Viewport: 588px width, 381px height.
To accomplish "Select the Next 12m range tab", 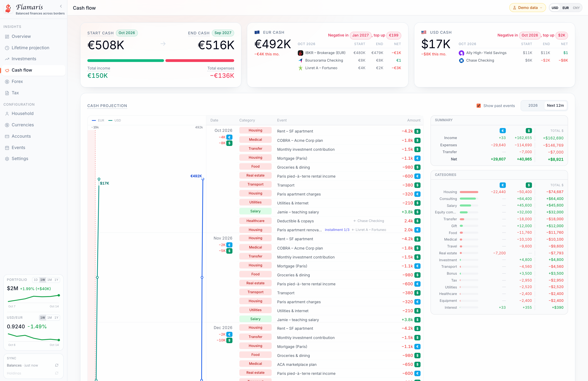I will pos(555,105).
